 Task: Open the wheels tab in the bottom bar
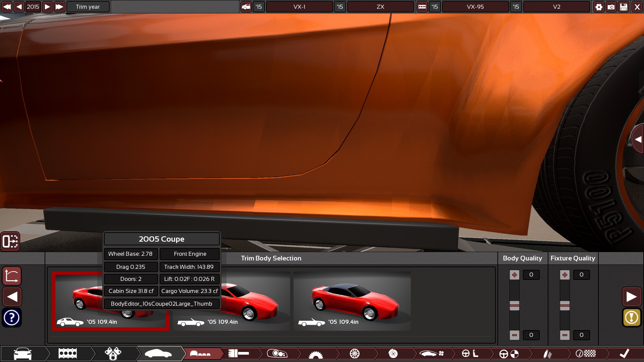pos(355,354)
